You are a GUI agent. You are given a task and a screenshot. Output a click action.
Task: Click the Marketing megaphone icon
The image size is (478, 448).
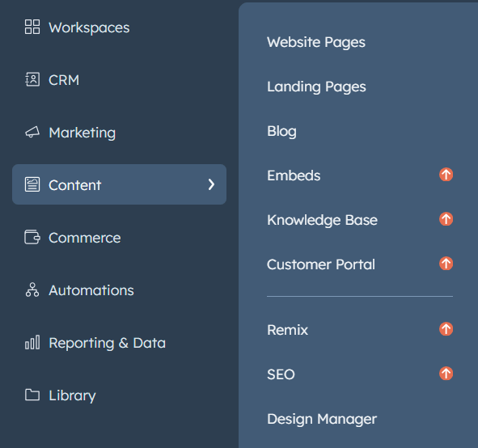(x=32, y=132)
